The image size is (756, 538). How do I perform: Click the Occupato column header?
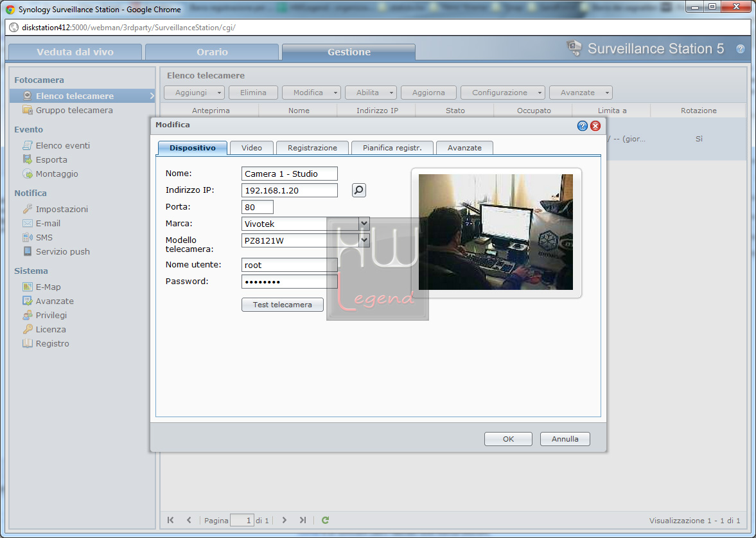[534, 111]
